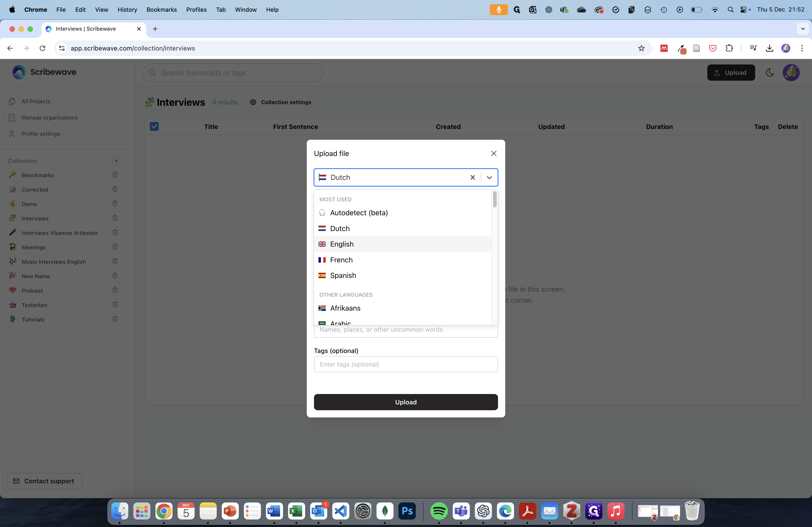Image resolution: width=812 pixels, height=527 pixels.
Task: Focus the Search transcripts or tags field
Action: [x=233, y=73]
